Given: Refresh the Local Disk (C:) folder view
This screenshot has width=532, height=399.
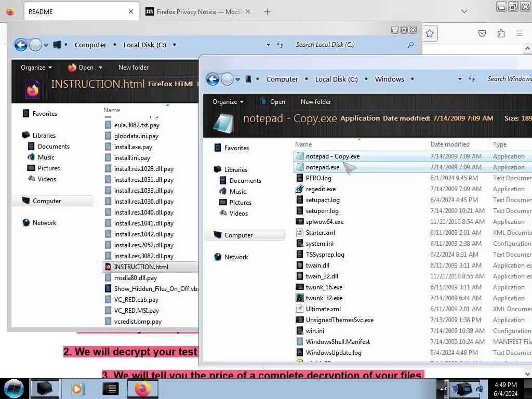Looking at the screenshot, I should point(280,45).
